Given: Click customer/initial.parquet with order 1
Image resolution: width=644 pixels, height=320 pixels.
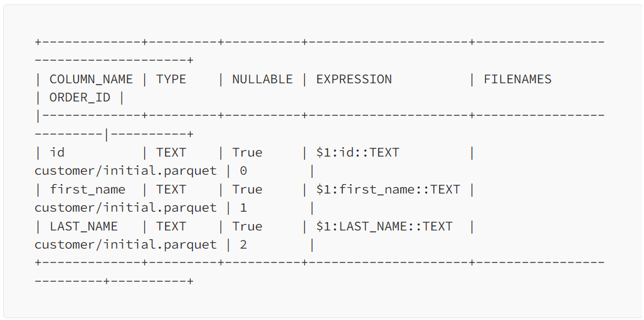Looking at the screenshot, I should tap(125, 207).
